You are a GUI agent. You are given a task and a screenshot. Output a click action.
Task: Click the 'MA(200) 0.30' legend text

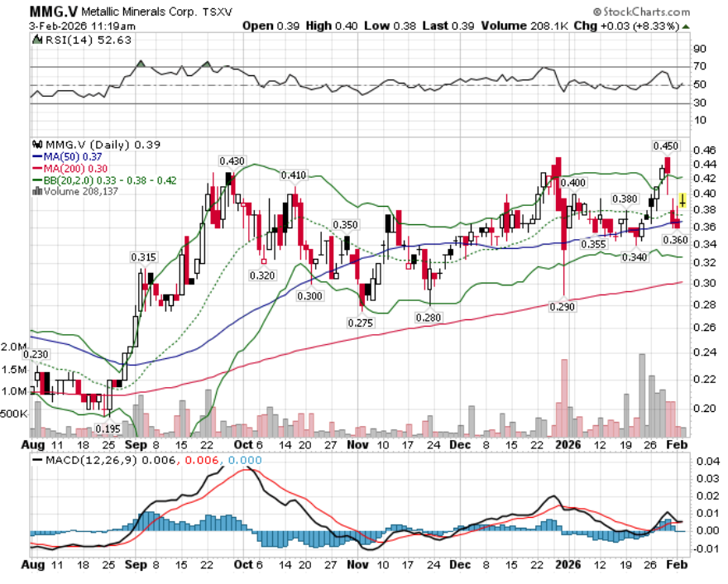point(75,169)
